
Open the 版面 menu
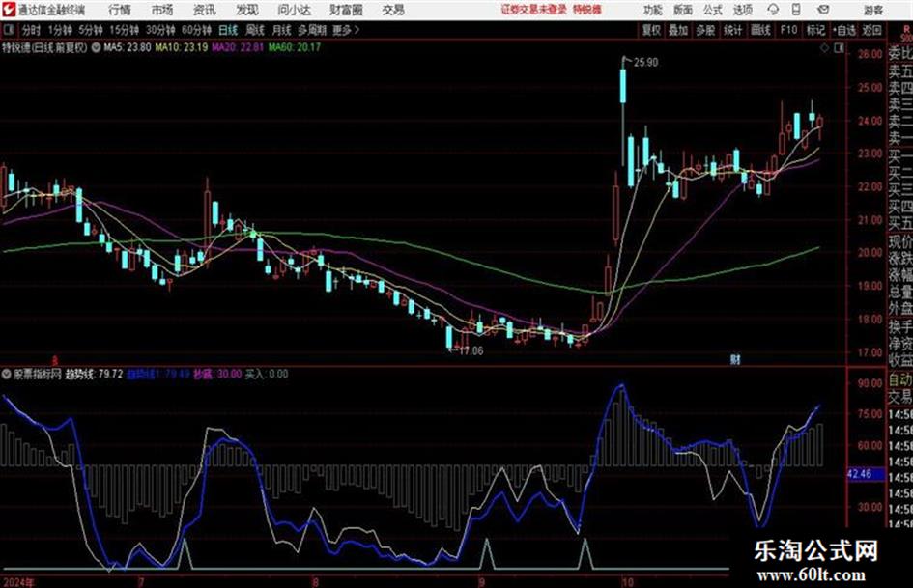tap(682, 10)
